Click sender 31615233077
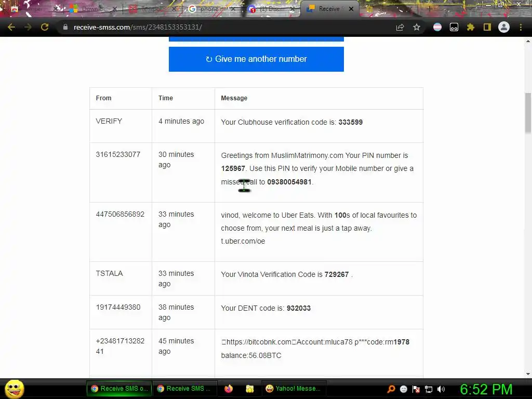Screen dimensions: 532x399 (x=118, y=154)
